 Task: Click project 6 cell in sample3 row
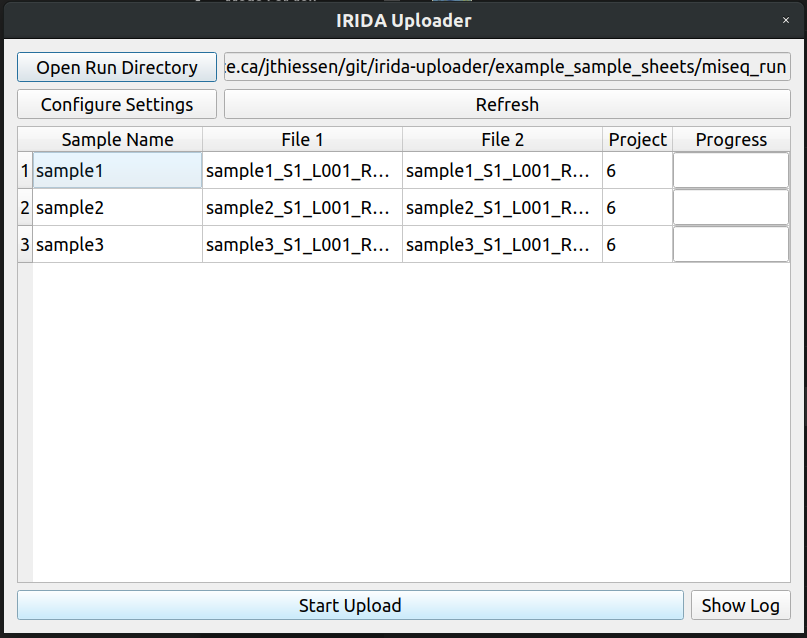click(637, 244)
